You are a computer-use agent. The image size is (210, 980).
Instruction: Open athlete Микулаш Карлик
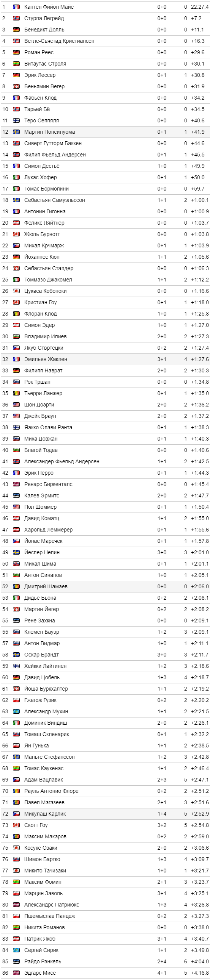pyautogui.click(x=45, y=814)
